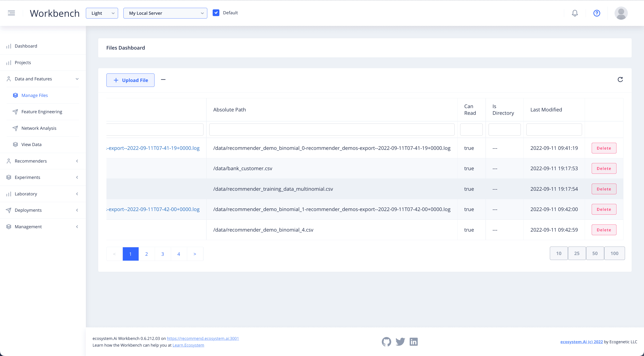
Task: Open Feature Engineering in sidebar
Action: coord(42,112)
